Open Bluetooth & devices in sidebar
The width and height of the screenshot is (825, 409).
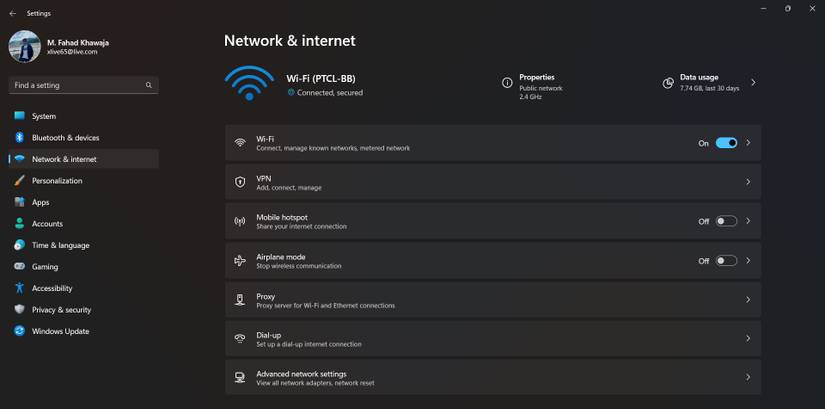[65, 138]
